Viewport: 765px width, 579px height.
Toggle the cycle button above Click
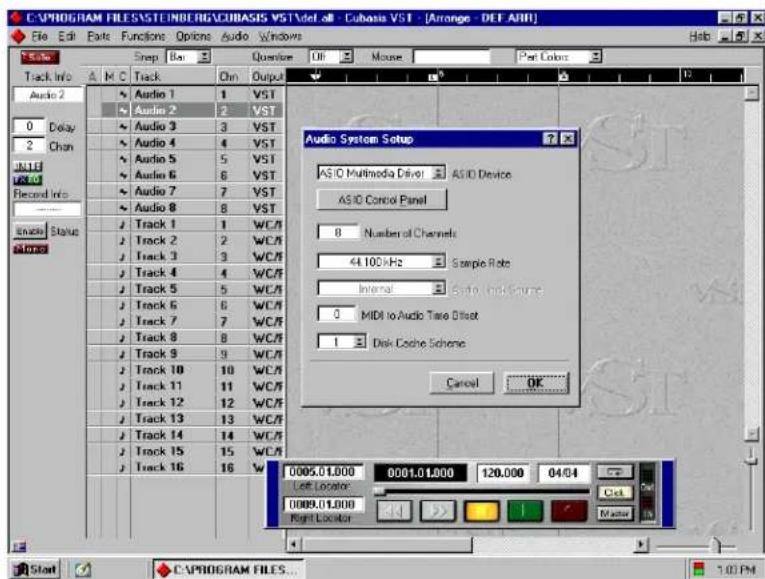click(x=615, y=472)
